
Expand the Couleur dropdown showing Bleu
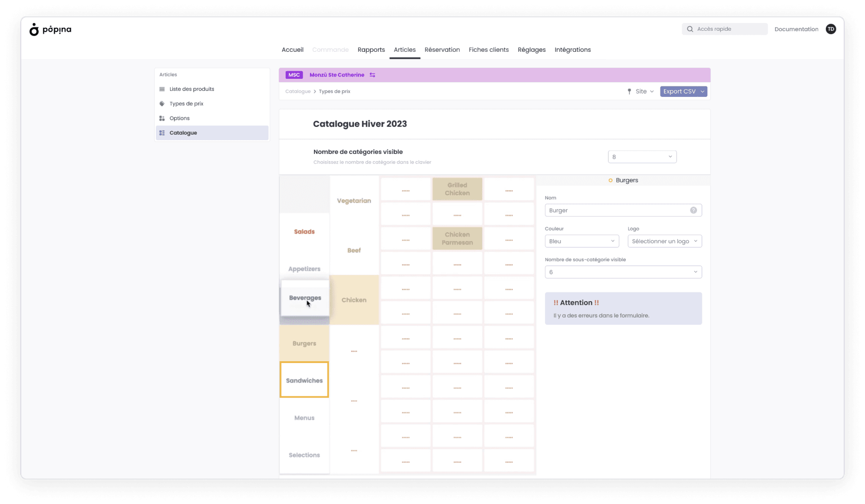[582, 241]
